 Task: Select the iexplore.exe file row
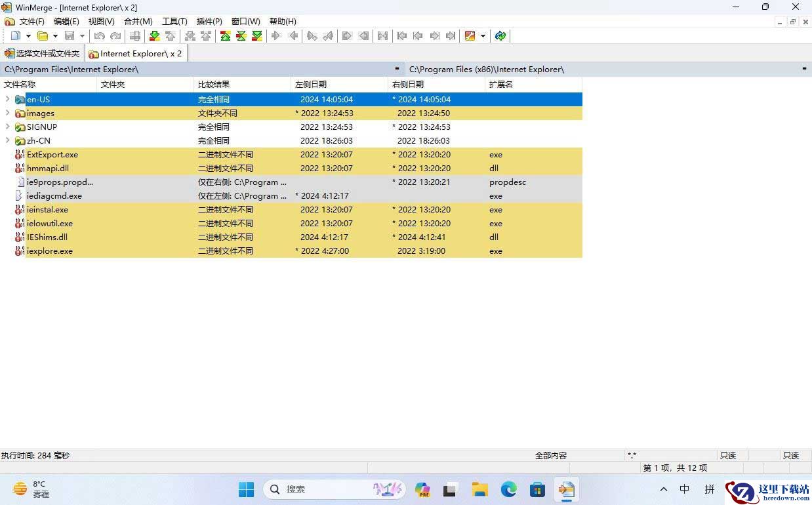pyautogui.click(x=291, y=251)
